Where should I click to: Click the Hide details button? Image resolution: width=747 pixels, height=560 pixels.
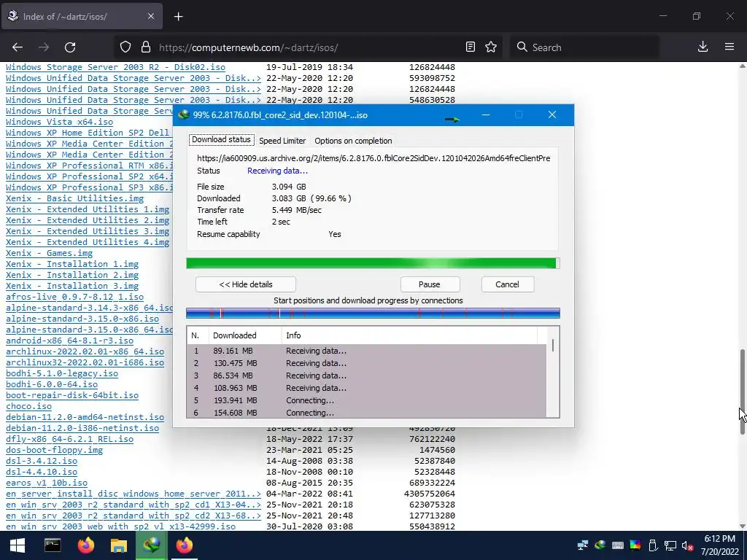pos(245,284)
